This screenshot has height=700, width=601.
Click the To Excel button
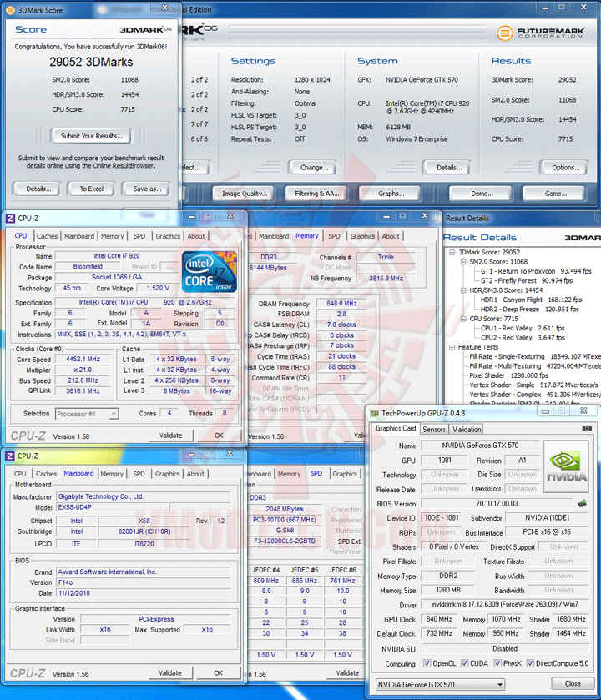coord(92,189)
